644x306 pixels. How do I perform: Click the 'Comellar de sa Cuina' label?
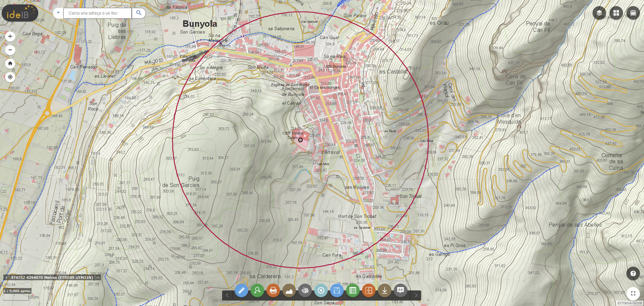pyautogui.click(x=613, y=162)
